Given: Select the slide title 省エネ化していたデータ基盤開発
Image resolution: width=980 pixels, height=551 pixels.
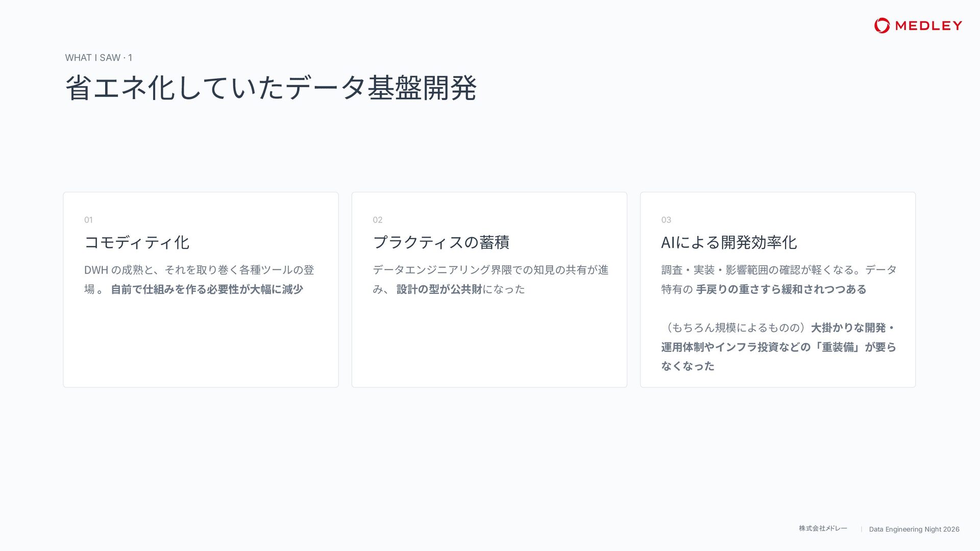Looking at the screenshot, I should coord(271,88).
